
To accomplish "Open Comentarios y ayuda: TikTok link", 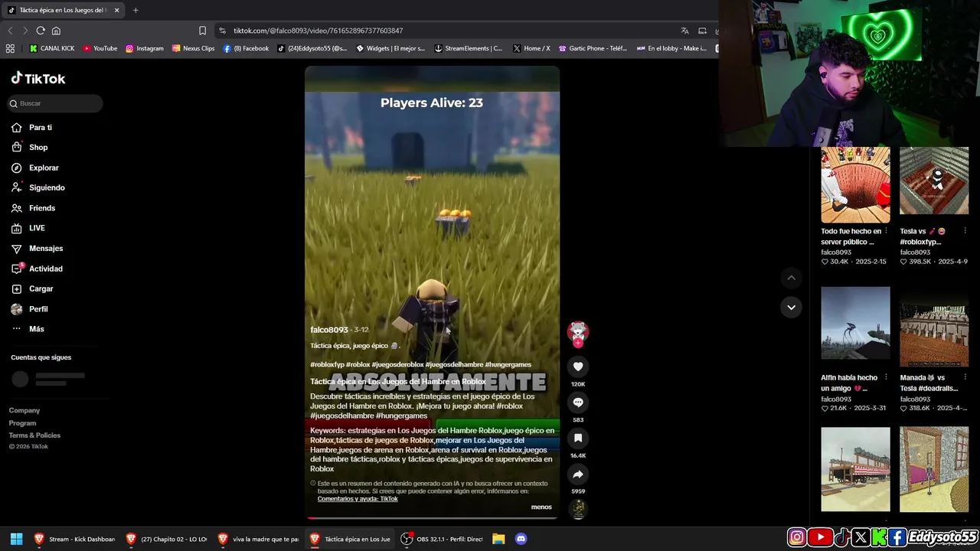I will tap(358, 499).
